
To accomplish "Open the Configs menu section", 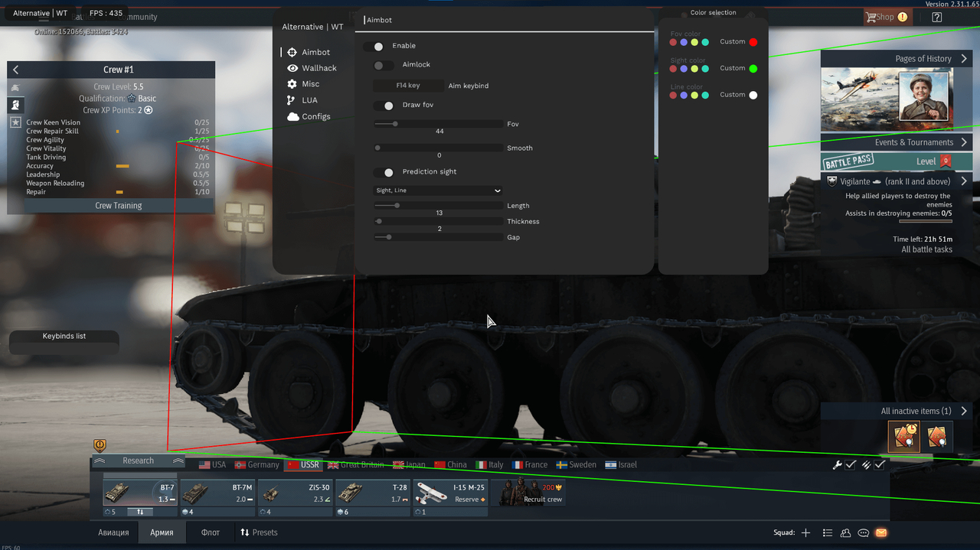I will point(309,116).
